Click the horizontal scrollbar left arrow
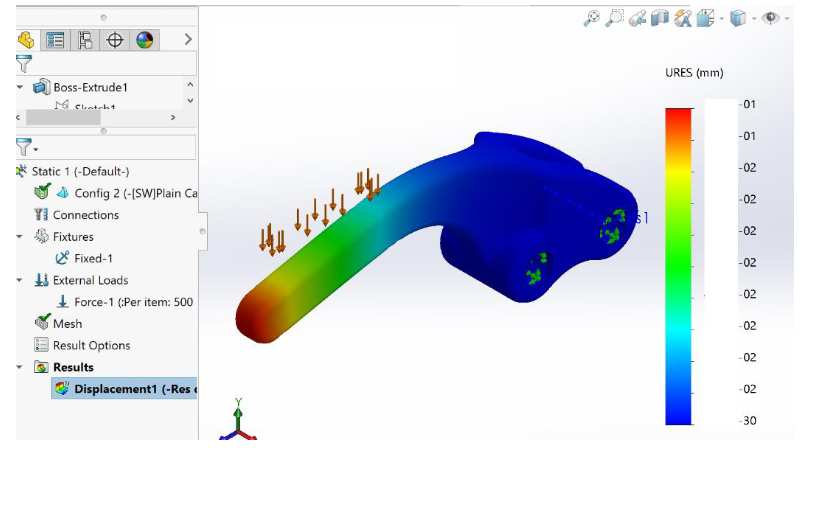828x518 pixels. click(x=18, y=117)
